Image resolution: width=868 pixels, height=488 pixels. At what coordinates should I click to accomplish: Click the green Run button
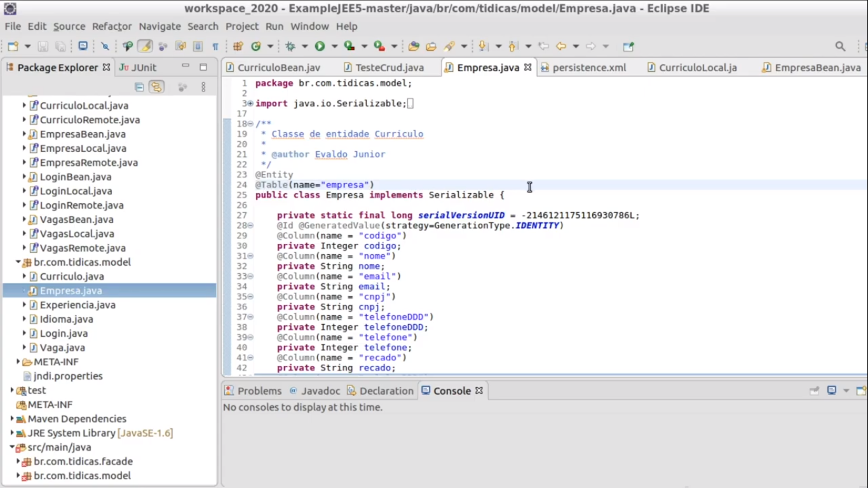coord(320,46)
